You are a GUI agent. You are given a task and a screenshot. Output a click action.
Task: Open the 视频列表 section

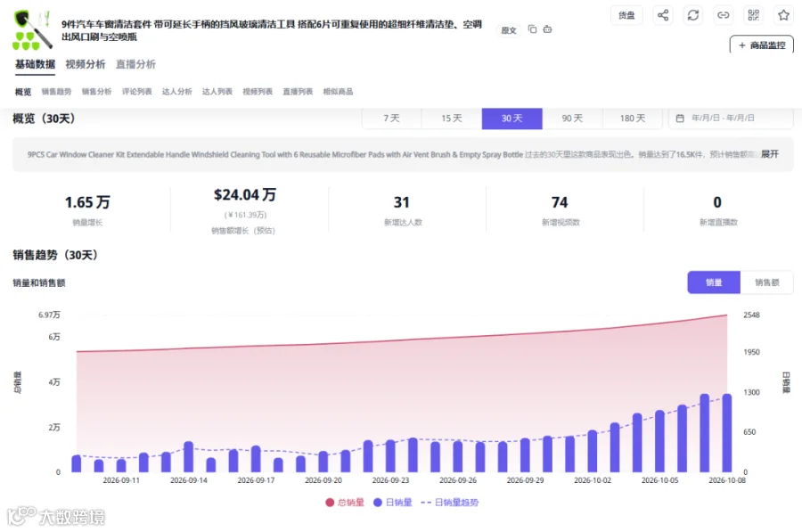[x=258, y=92]
